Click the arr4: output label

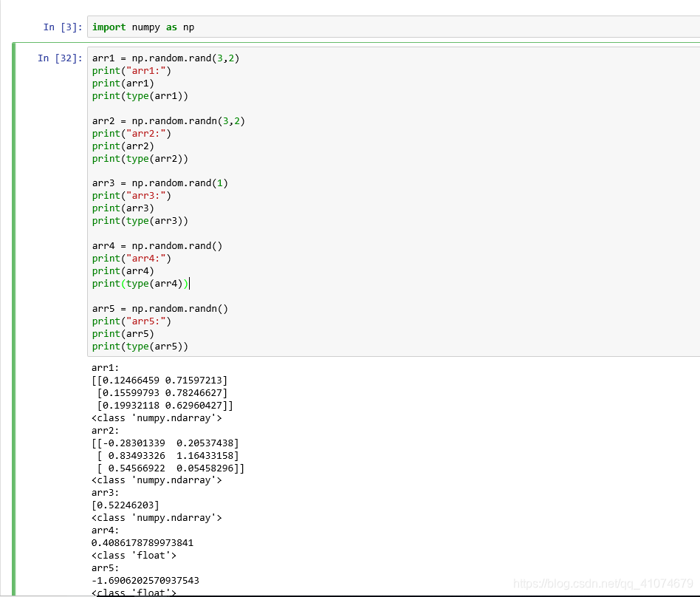click(106, 530)
